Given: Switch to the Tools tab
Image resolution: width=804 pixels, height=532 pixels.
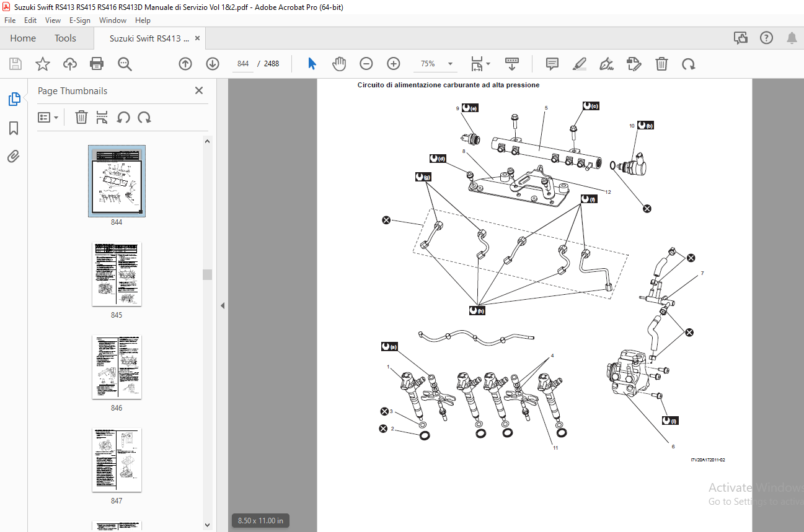Looking at the screenshot, I should tap(65, 38).
